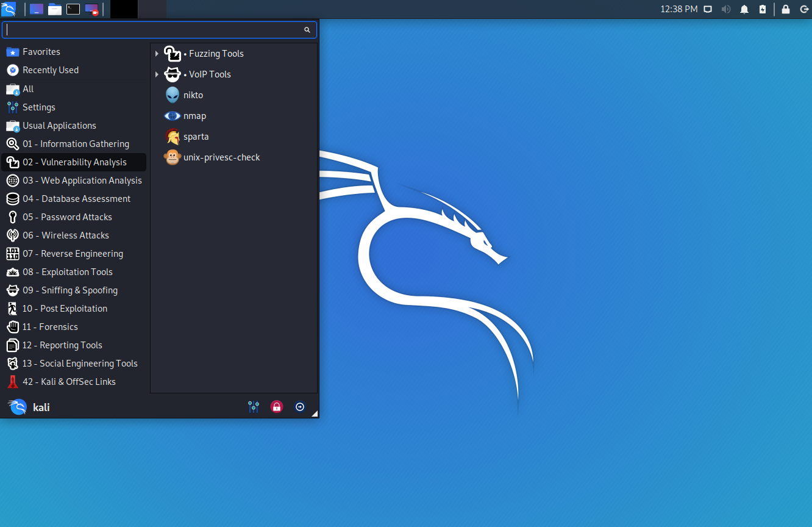Open the show desktop panel launcher

tap(37, 9)
